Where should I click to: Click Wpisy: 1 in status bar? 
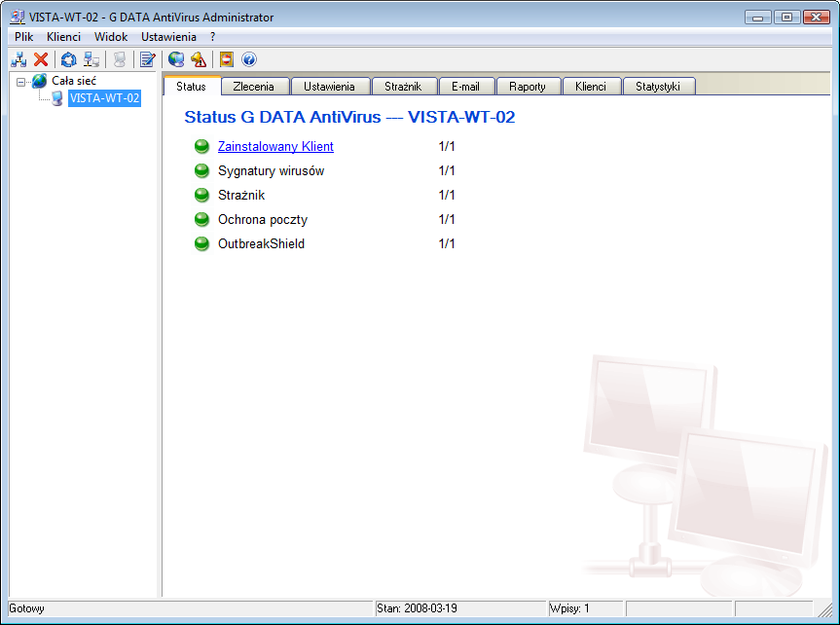pos(569,608)
